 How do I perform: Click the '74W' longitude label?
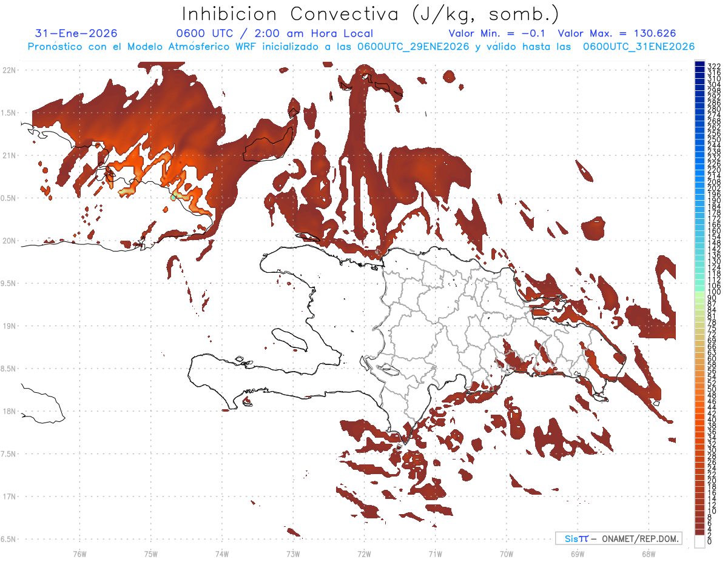222,554
